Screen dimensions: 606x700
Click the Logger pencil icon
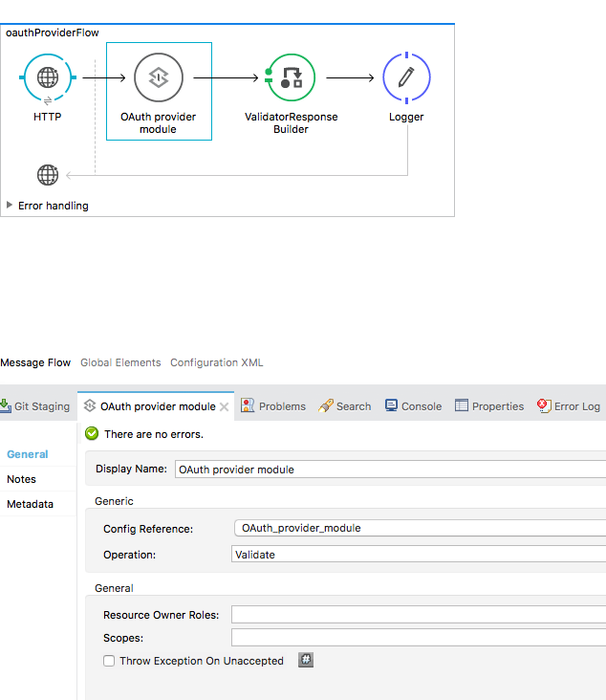coord(406,78)
